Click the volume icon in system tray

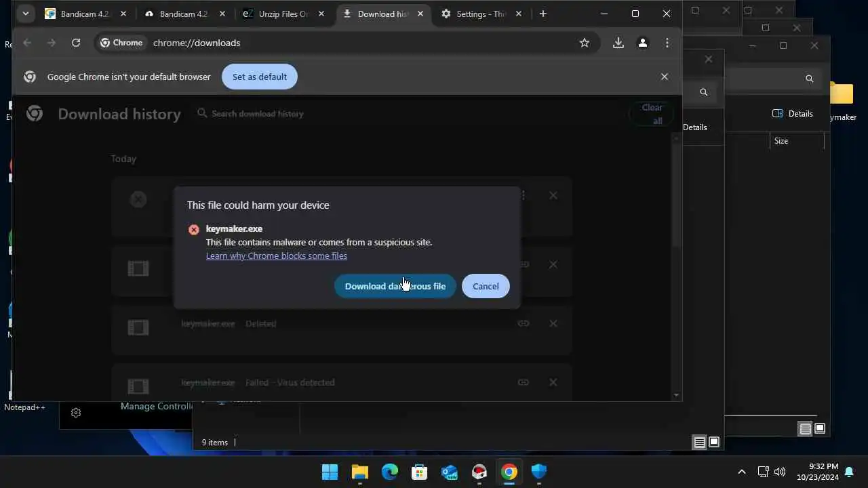coord(780,472)
